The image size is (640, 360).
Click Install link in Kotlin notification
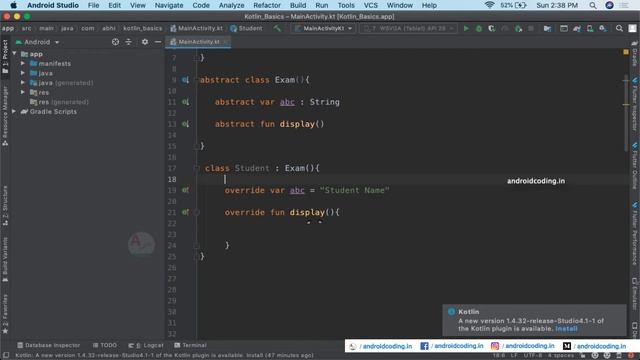566,329
